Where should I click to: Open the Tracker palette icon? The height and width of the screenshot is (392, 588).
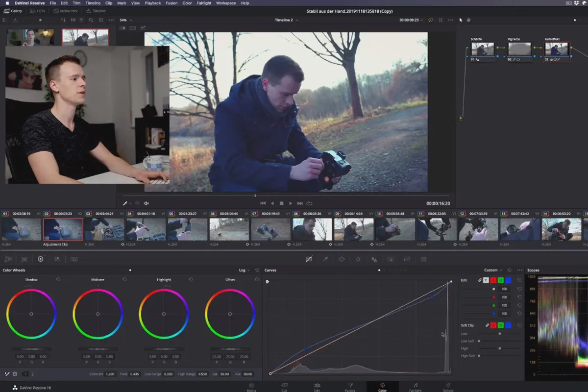click(358, 259)
